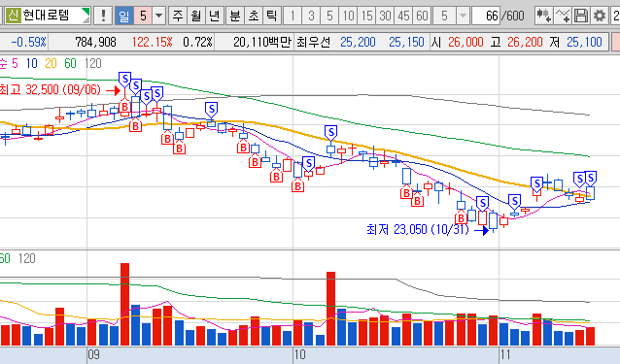Click the 10 month label on time axis
This screenshot has width=620, height=364.
click(x=299, y=354)
